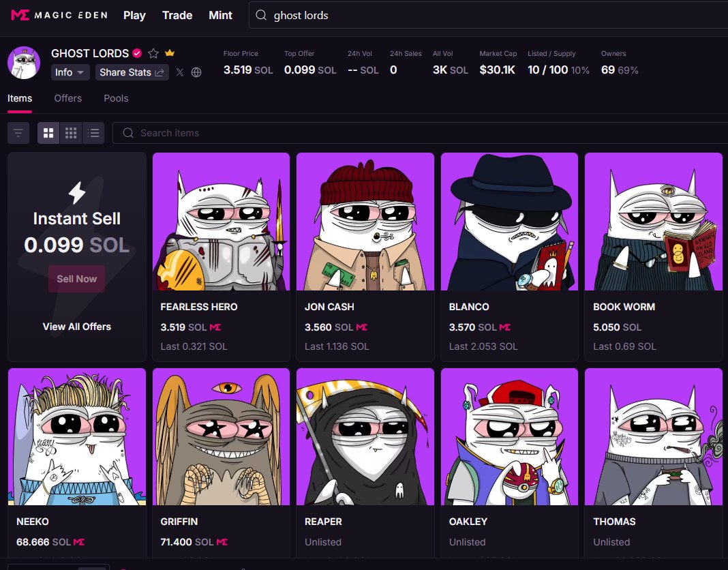728x570 pixels.
Task: Click the BLANCO title
Action: pos(469,307)
